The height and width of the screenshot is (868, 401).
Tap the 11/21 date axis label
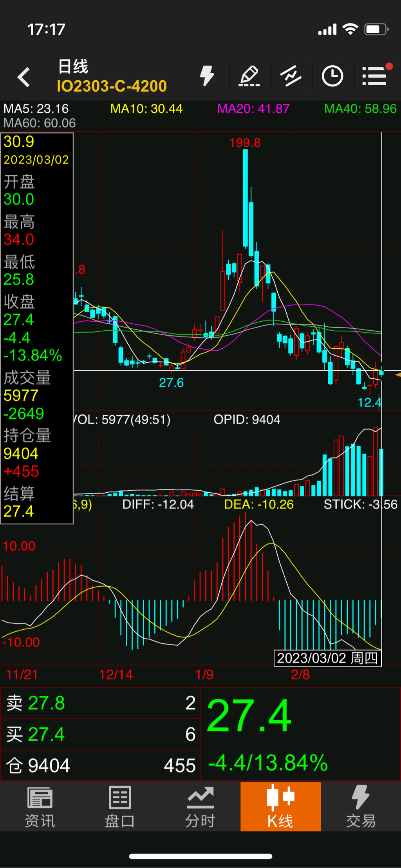coord(22,675)
